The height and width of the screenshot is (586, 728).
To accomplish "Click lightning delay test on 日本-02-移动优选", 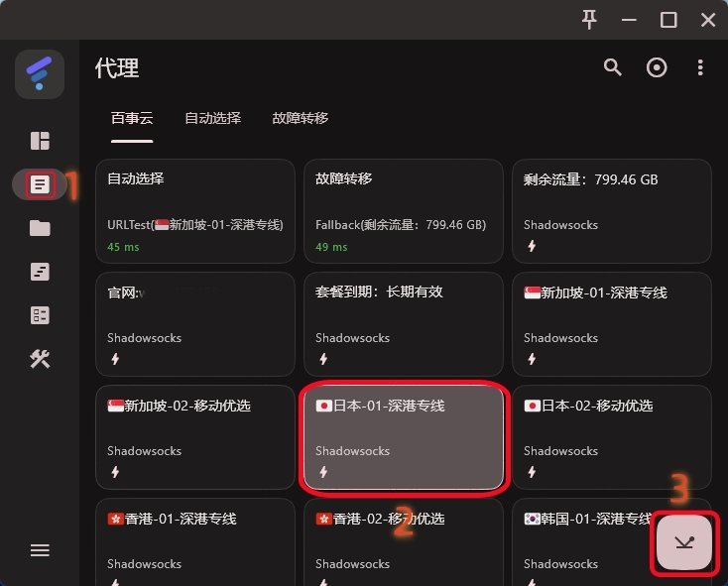I will pos(531,472).
